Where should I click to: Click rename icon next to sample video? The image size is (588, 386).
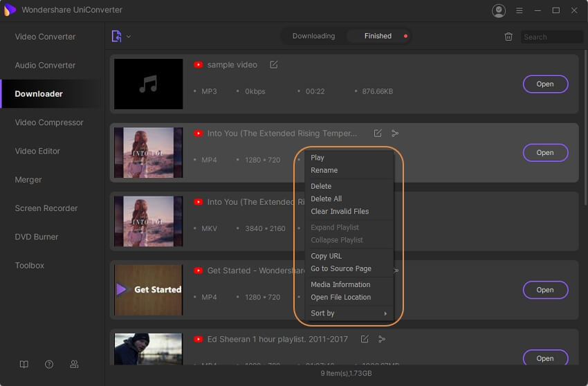coord(274,64)
